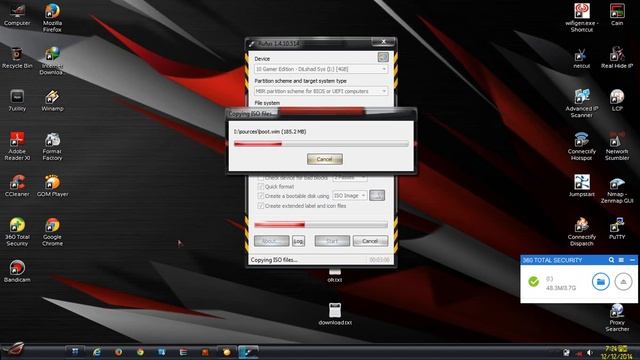Toggle 'Create a bootable disk using' checkbox
The image size is (640, 360).
coord(260,196)
